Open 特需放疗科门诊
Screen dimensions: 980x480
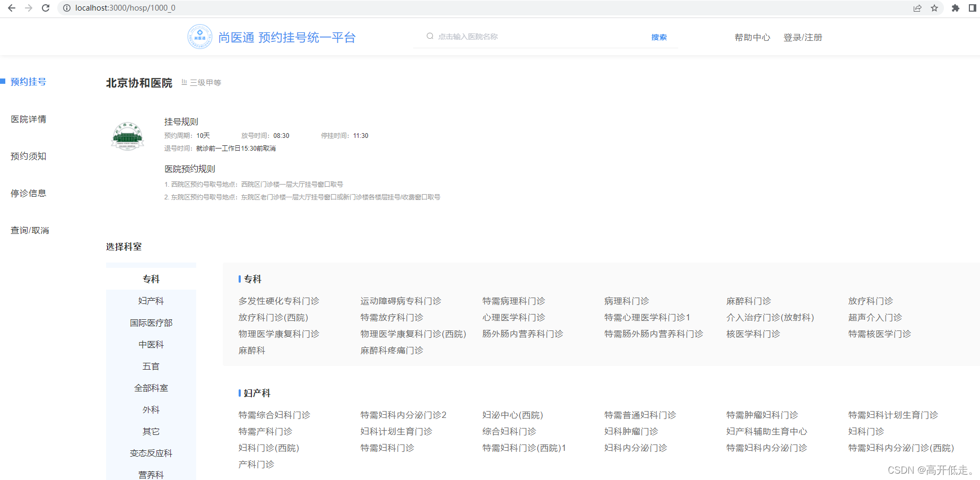tap(392, 317)
